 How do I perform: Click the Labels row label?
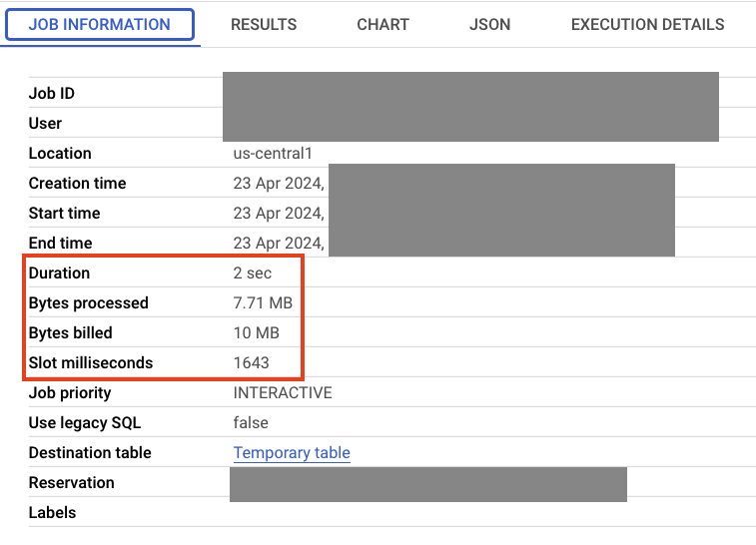point(52,513)
